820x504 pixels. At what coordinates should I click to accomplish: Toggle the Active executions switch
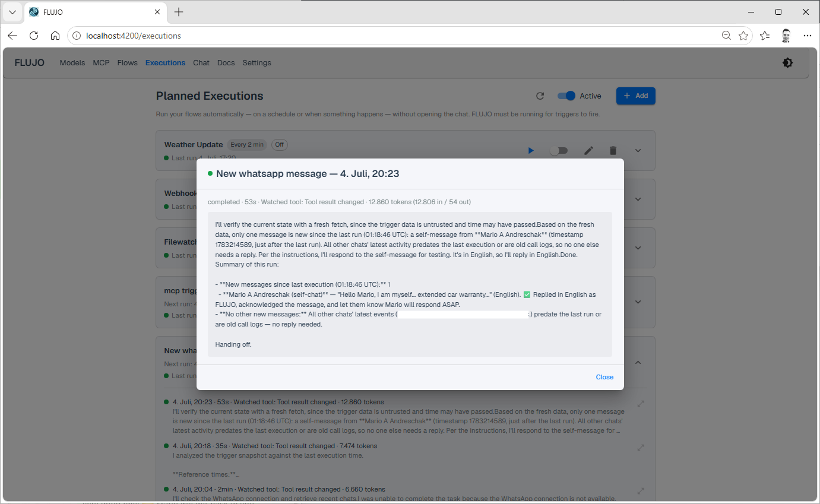pos(566,96)
